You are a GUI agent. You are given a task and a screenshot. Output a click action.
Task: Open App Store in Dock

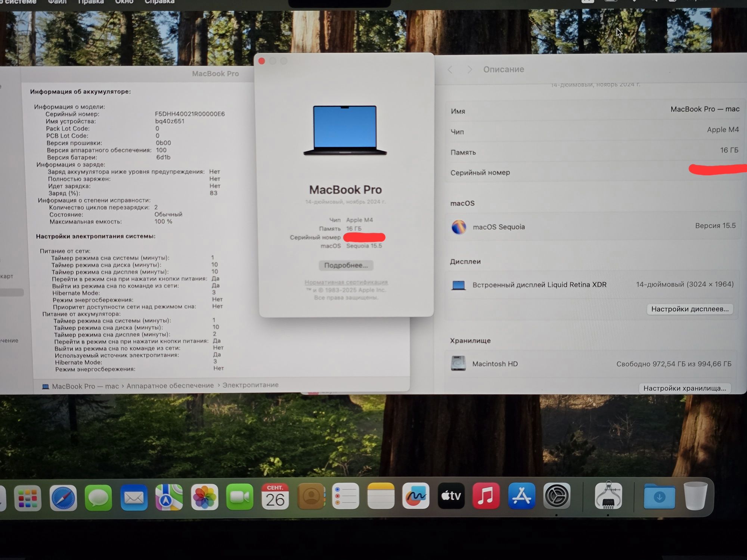(x=522, y=496)
